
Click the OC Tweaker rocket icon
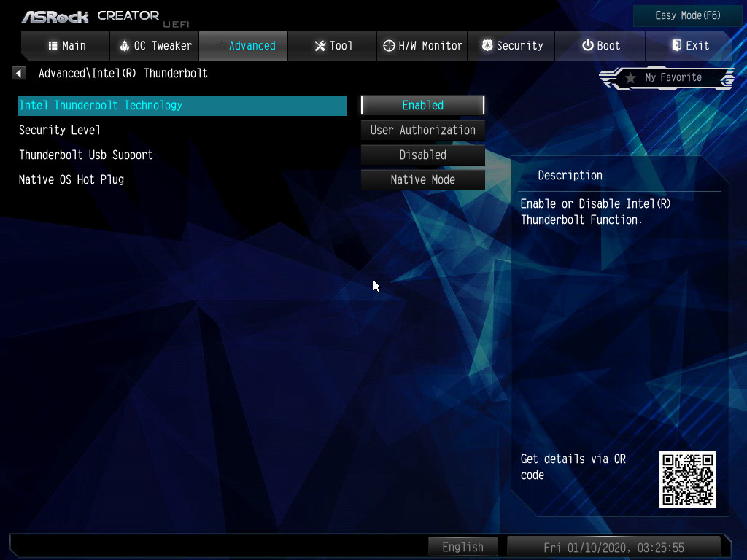(124, 46)
